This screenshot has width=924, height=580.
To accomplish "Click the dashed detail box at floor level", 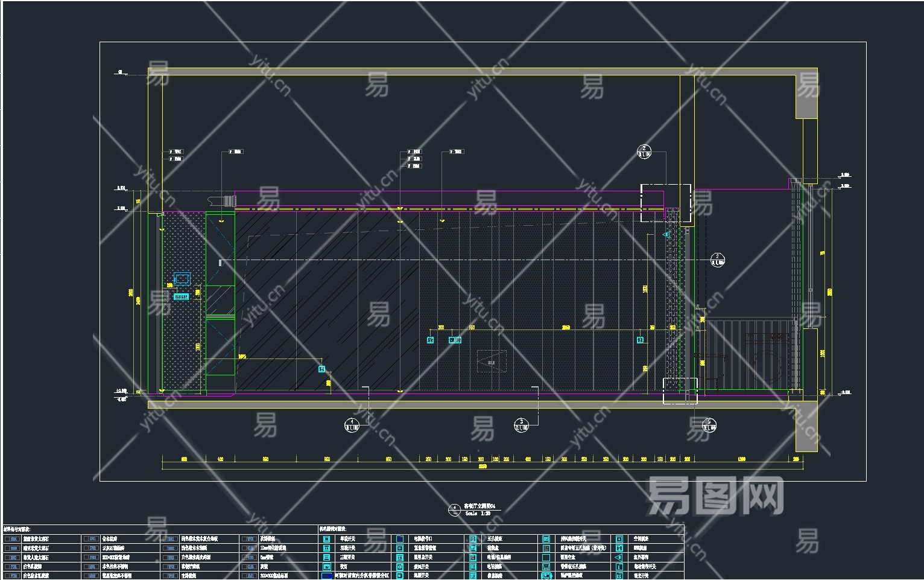I will pos(680,390).
